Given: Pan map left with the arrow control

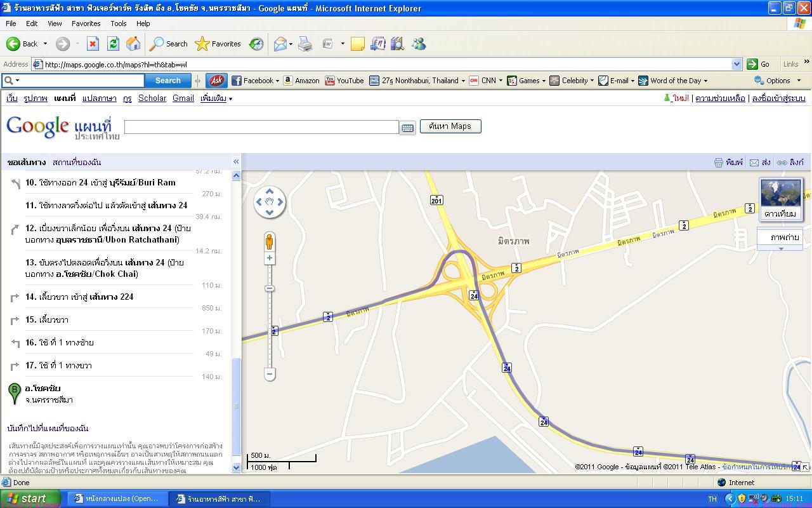Looking at the screenshot, I should point(258,202).
